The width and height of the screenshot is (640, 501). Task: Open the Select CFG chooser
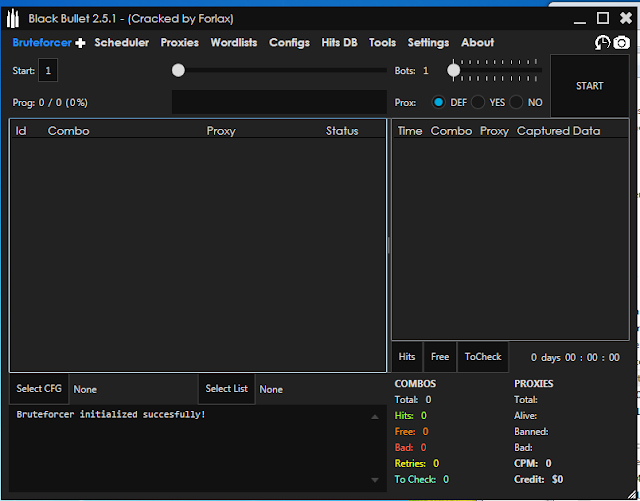point(39,389)
